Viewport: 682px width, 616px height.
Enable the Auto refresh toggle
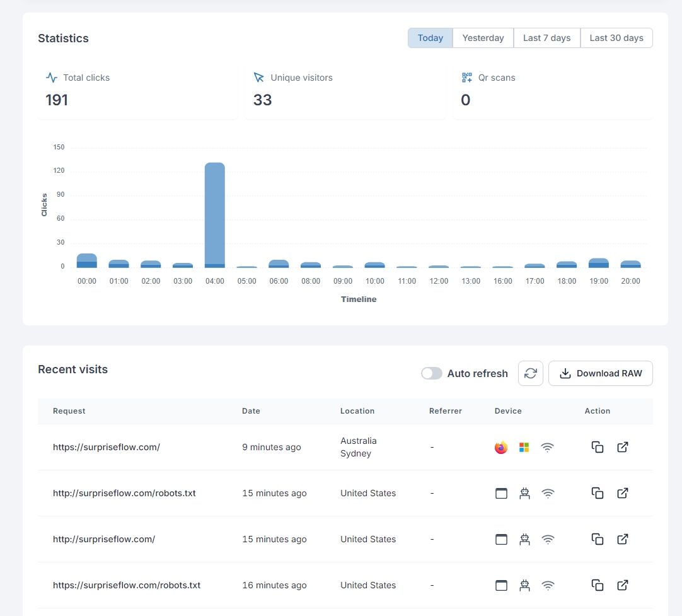click(432, 373)
